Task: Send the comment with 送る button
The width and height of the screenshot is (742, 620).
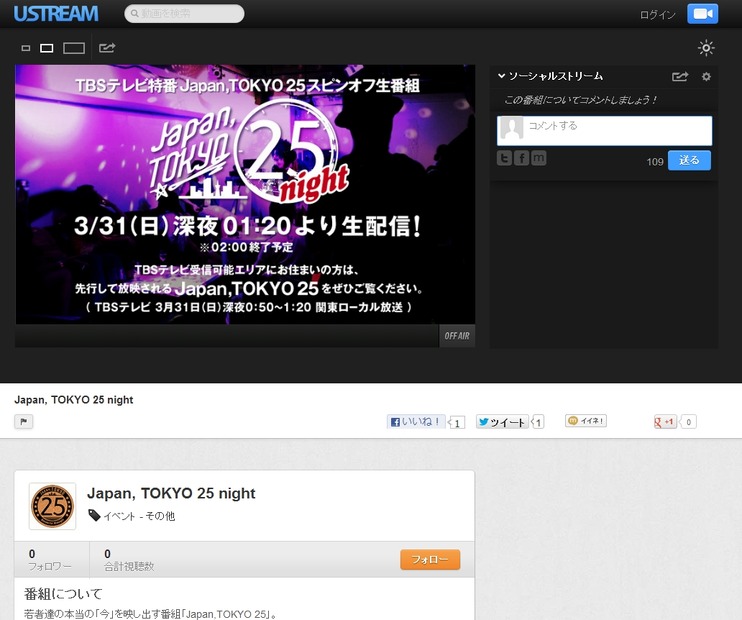Action: pyautogui.click(x=689, y=160)
